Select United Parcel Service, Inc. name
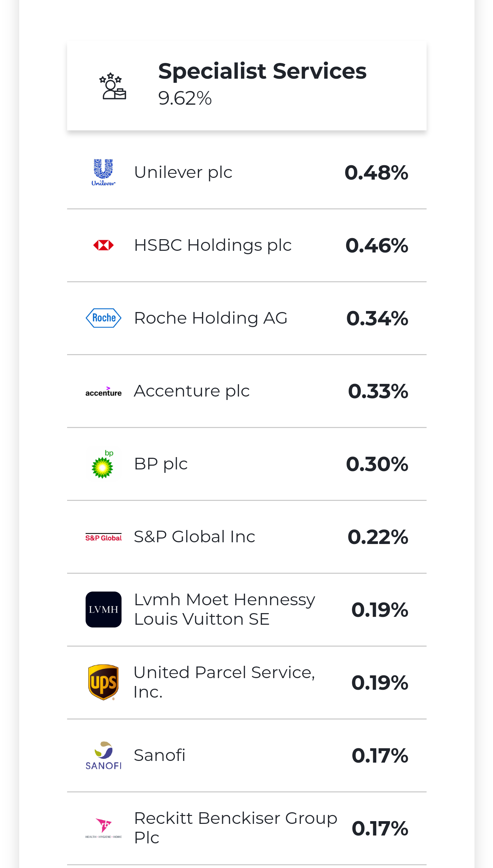Image resolution: width=493 pixels, height=868 pixels. click(x=224, y=682)
